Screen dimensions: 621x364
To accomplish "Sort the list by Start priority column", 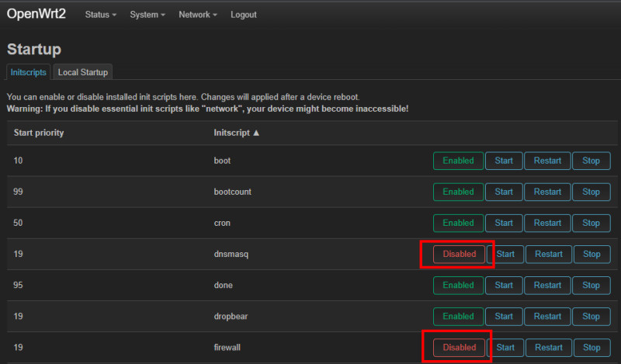I will point(39,133).
